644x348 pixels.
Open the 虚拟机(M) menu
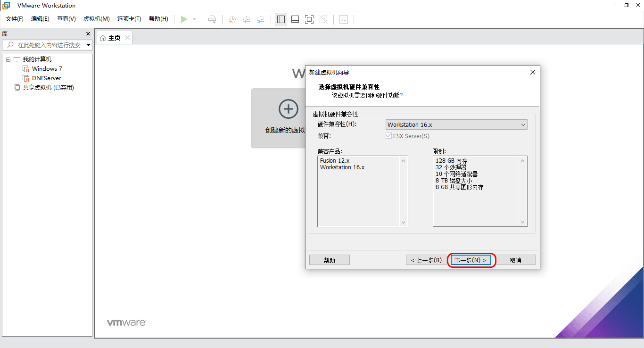click(96, 19)
